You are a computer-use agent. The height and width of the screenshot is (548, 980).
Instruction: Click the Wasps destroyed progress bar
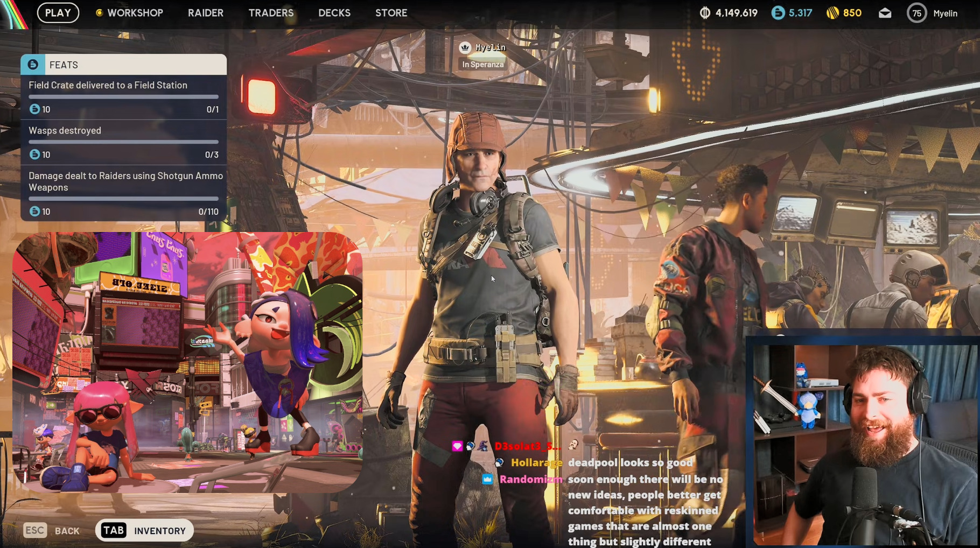[x=124, y=142]
